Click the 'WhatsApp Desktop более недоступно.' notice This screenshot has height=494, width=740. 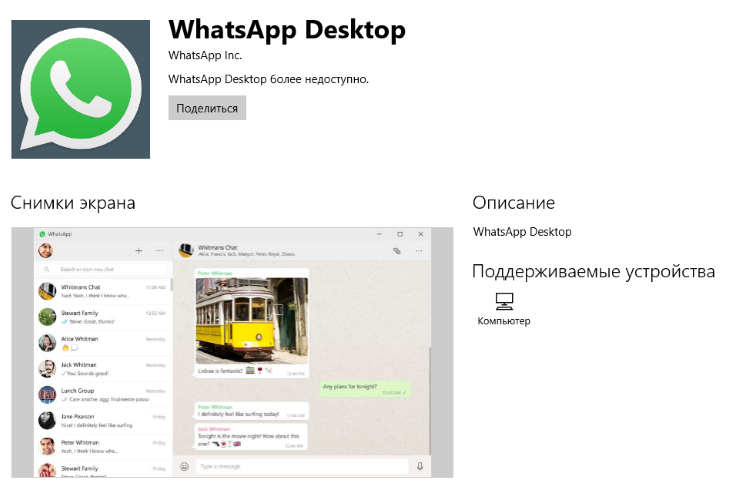pyautogui.click(x=268, y=79)
